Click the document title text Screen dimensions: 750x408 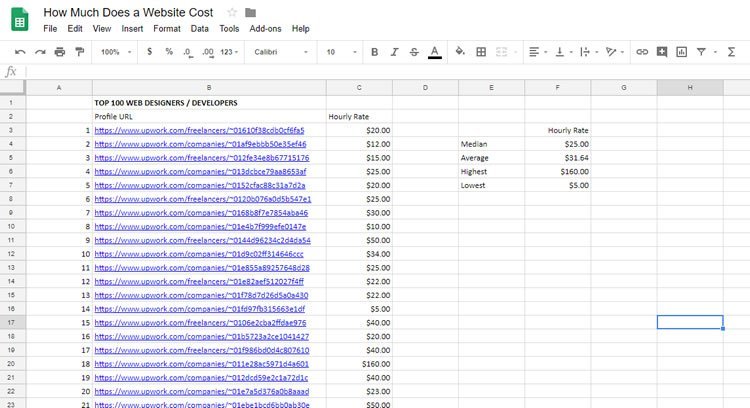pyautogui.click(x=128, y=12)
